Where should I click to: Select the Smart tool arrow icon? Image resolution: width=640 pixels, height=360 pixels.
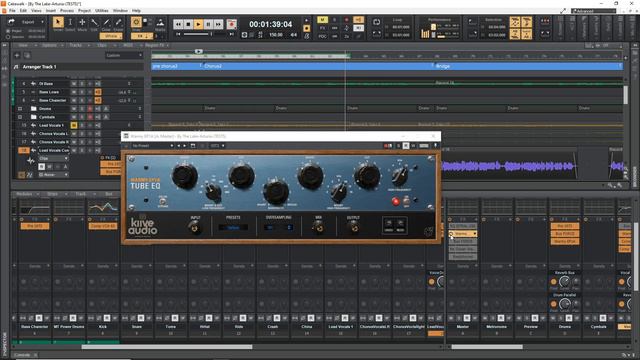[x=58, y=22]
